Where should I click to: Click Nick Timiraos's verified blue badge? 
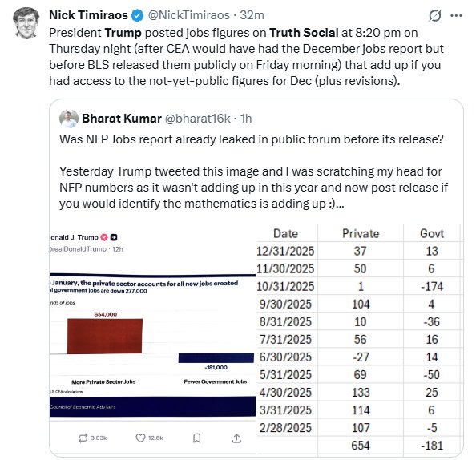pyautogui.click(x=137, y=15)
